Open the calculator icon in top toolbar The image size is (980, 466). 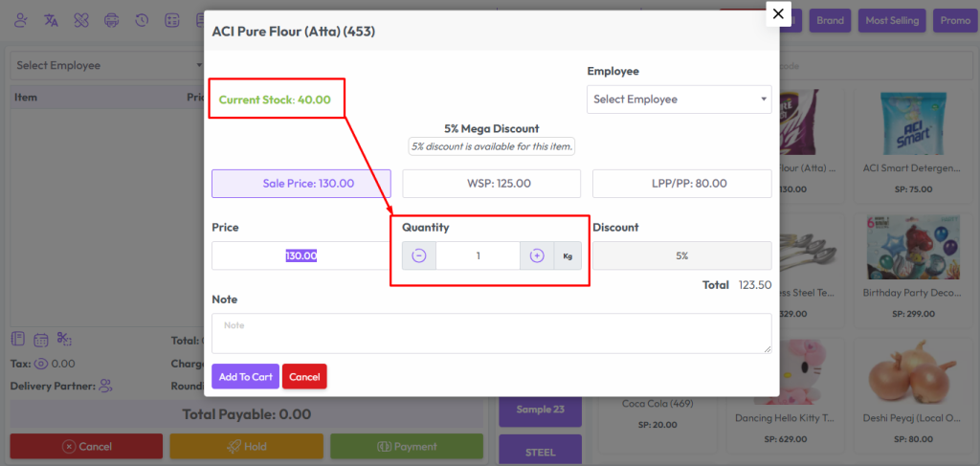point(172,21)
